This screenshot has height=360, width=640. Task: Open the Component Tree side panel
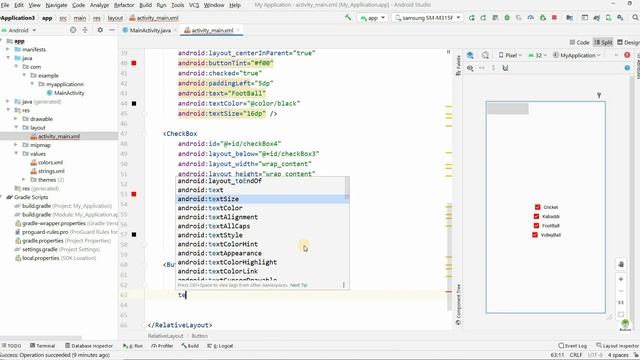click(458, 304)
